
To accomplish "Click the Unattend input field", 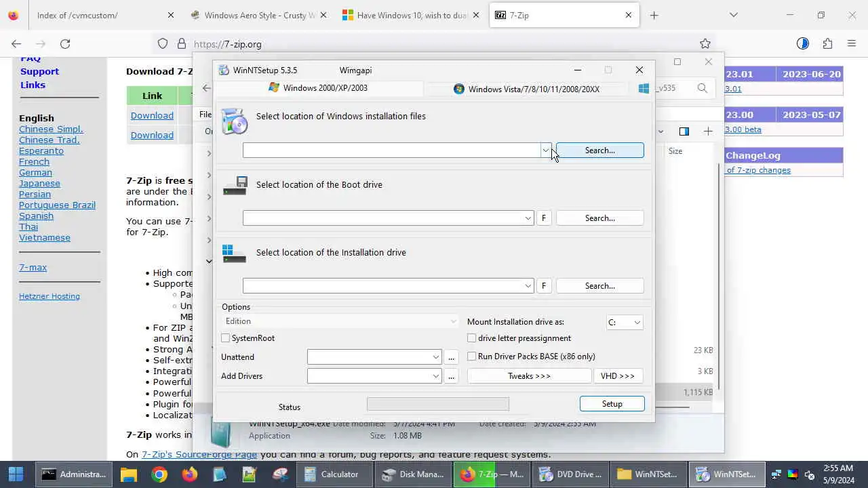I will tap(370, 357).
